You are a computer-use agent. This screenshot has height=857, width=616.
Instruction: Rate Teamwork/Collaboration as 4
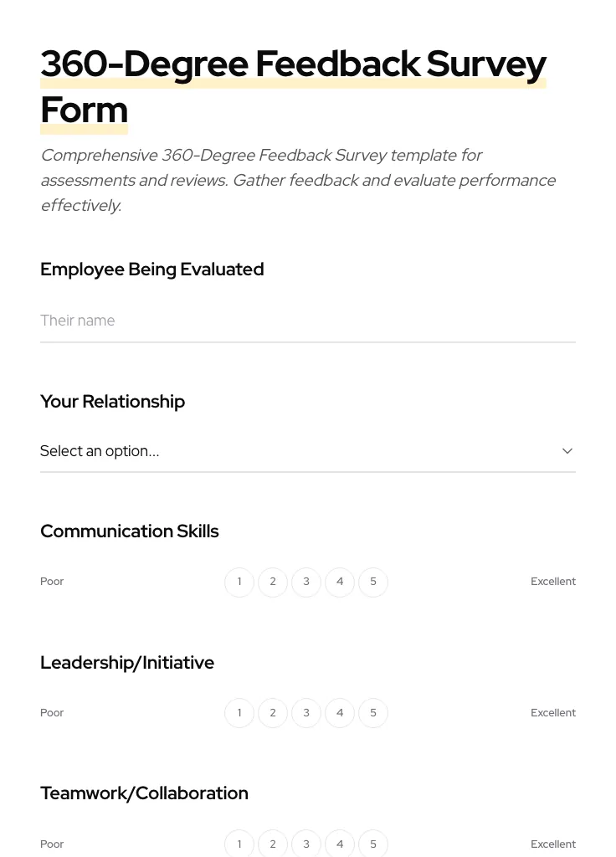tap(340, 844)
